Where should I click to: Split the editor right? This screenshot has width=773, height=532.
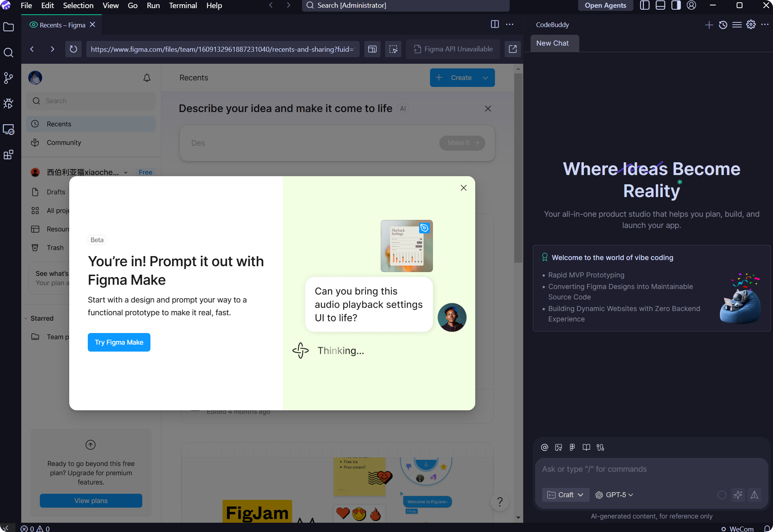[495, 24]
